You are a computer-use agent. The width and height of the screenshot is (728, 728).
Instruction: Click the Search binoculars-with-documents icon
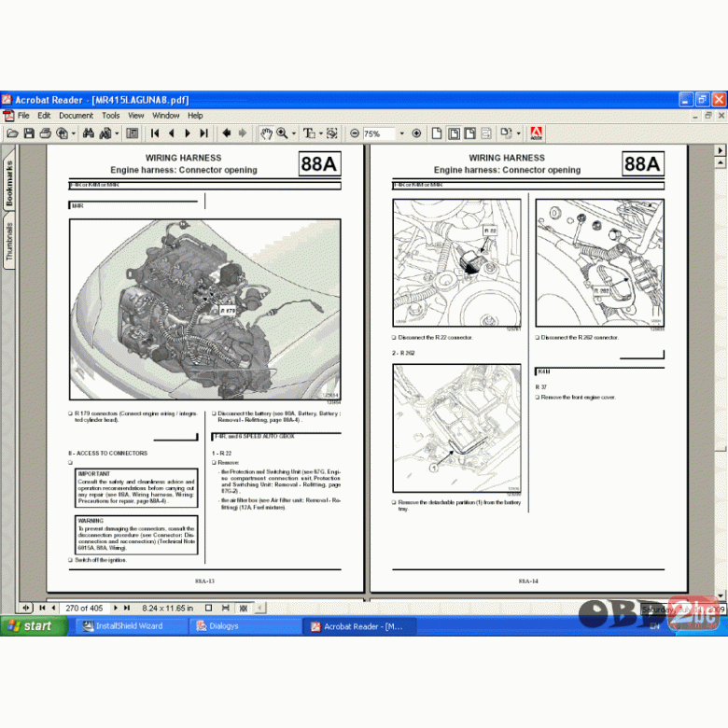pos(105,133)
